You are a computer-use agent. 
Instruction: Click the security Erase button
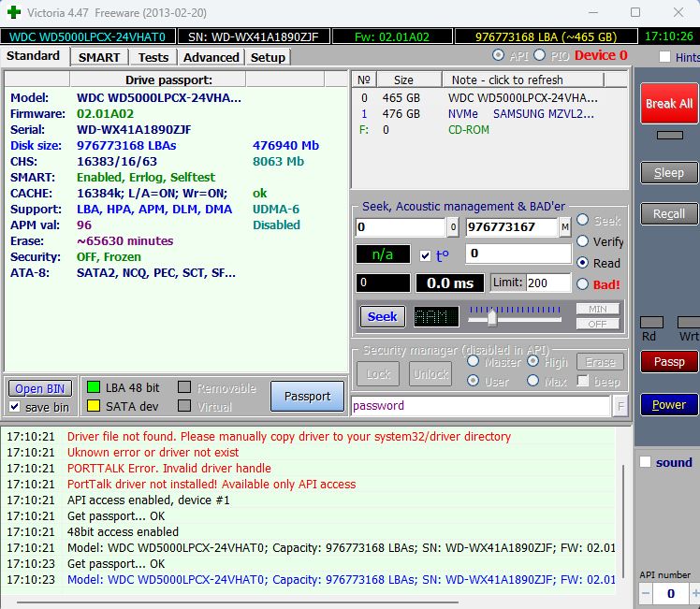click(601, 362)
